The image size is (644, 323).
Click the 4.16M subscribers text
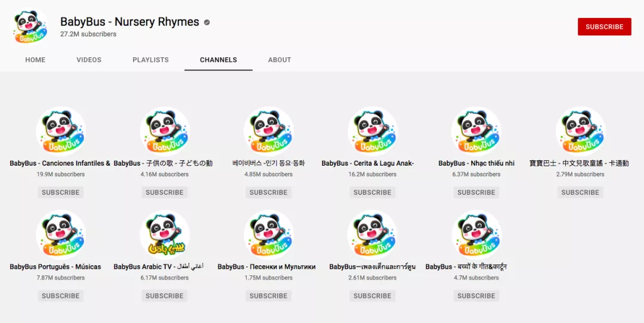pos(165,174)
